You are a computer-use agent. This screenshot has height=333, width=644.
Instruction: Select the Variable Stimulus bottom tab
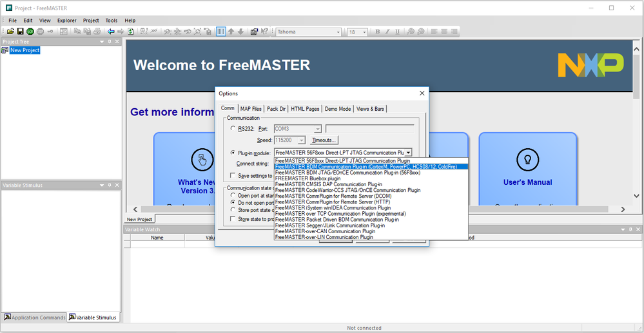click(x=93, y=318)
